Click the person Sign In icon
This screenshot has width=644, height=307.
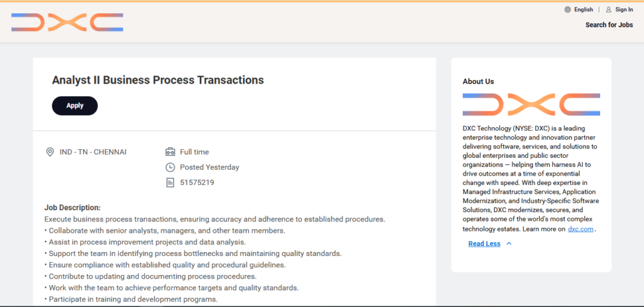coord(609,9)
